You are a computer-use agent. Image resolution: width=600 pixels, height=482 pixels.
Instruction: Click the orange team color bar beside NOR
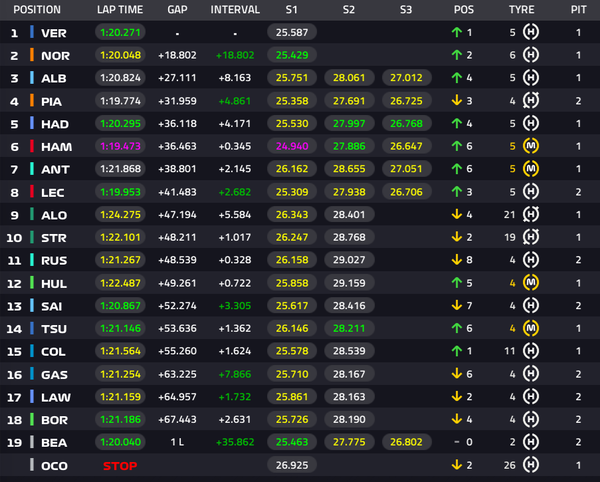click(x=32, y=55)
